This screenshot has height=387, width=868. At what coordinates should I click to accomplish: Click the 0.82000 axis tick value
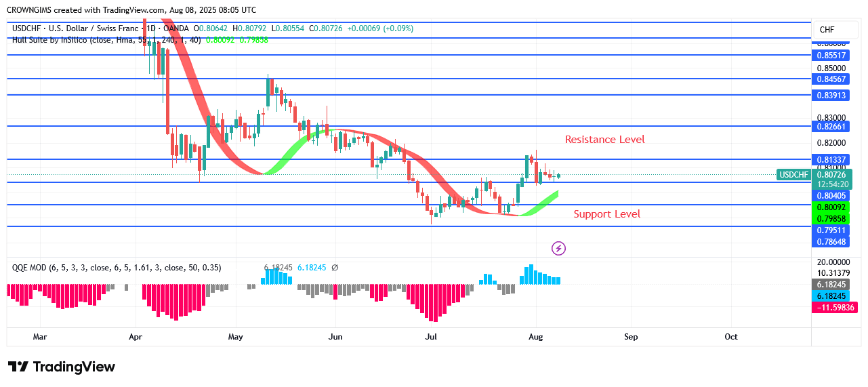(831, 143)
